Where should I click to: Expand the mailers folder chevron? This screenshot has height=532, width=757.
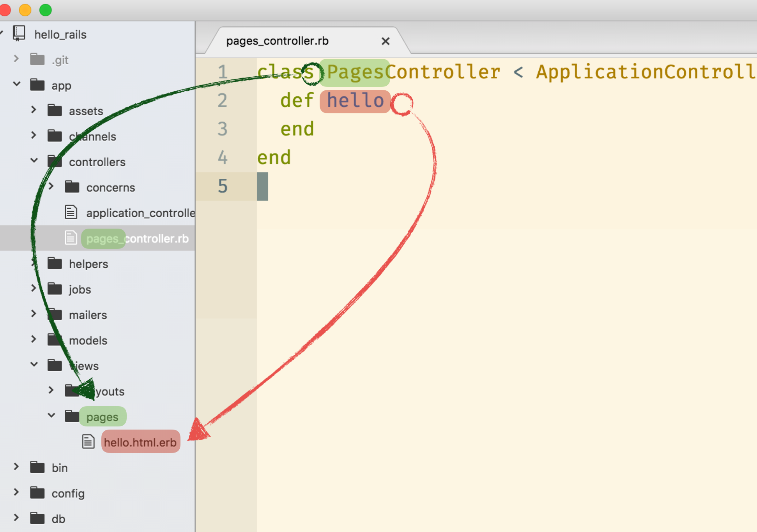pos(34,314)
